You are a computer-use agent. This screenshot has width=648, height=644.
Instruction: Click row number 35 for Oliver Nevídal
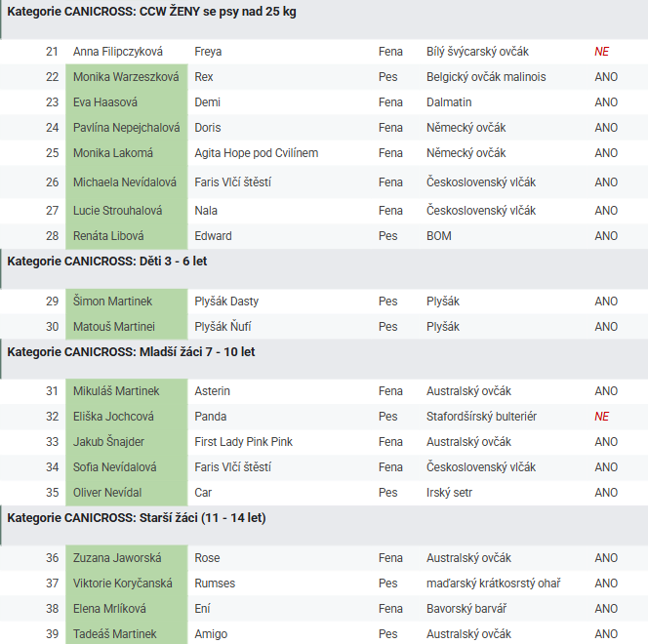pos(52,493)
